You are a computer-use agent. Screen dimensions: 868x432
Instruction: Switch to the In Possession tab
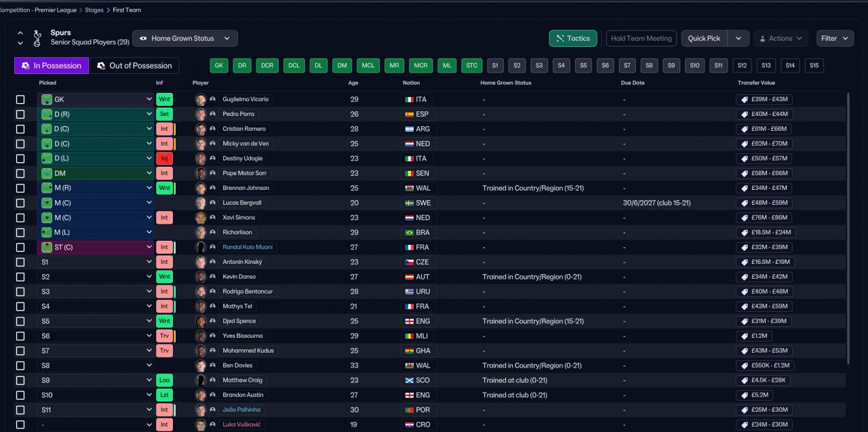[x=52, y=66]
